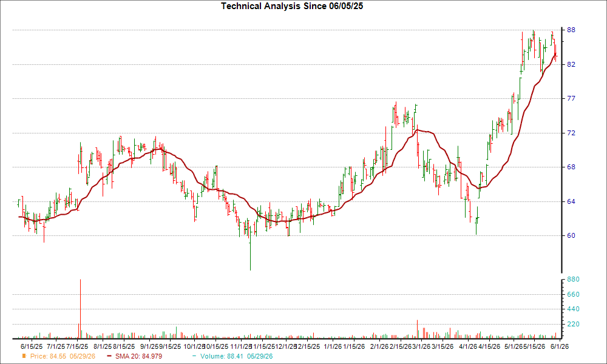Viewport: 607px width, 364px height.
Task: Click the 72 price axis label
Action: (x=571, y=133)
